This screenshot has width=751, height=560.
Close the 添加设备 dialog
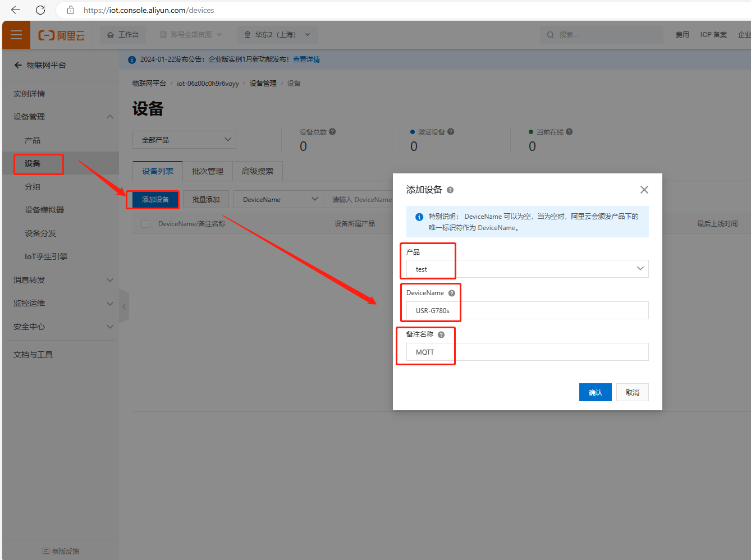pyautogui.click(x=644, y=190)
